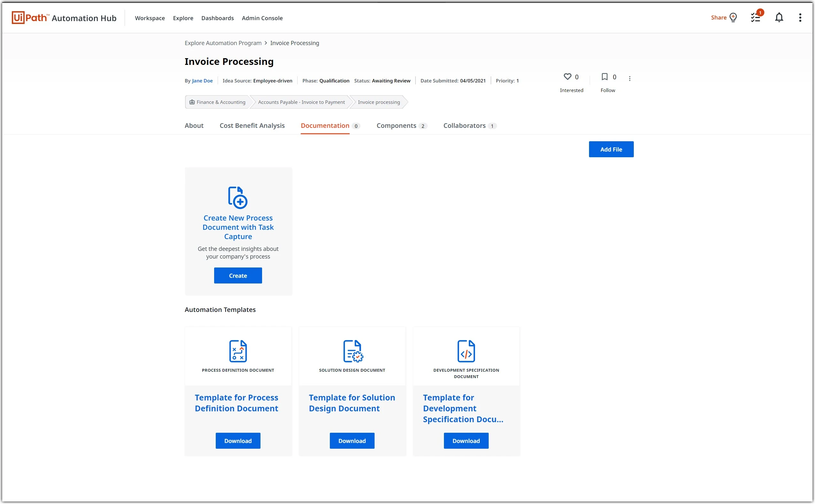Download the Solution Design Document template

(352, 441)
